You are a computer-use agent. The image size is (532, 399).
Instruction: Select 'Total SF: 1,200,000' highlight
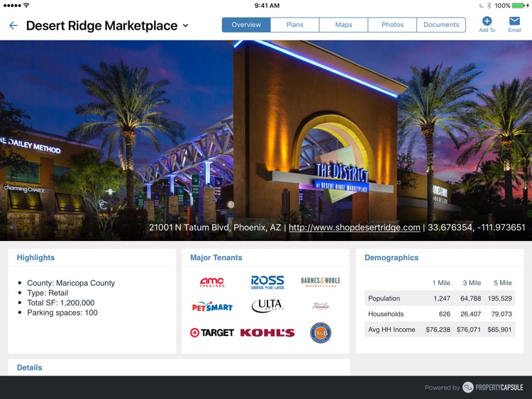point(61,303)
